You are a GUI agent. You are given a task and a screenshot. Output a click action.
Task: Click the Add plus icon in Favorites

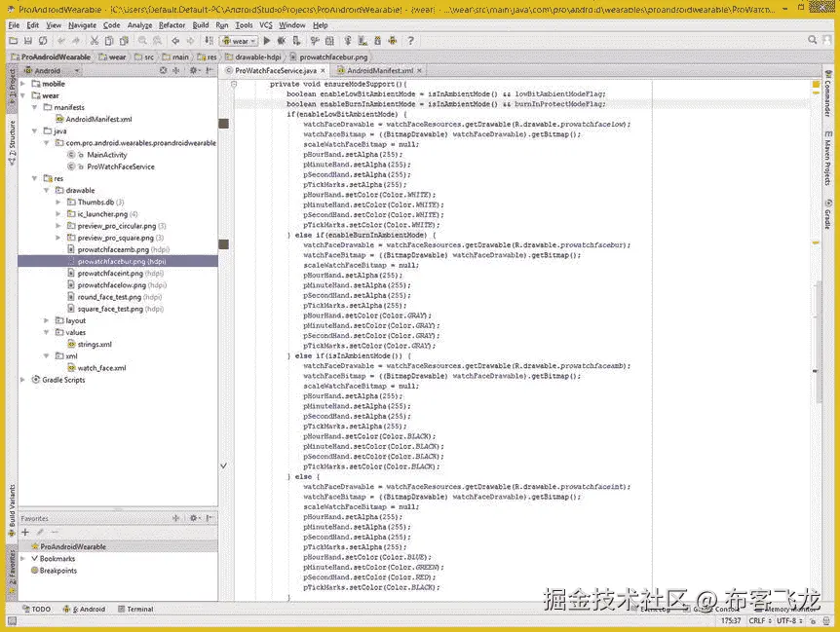25,532
